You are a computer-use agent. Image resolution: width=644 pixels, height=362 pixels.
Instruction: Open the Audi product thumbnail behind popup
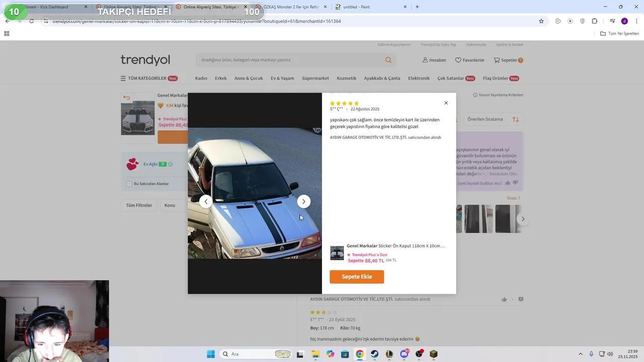click(x=138, y=118)
